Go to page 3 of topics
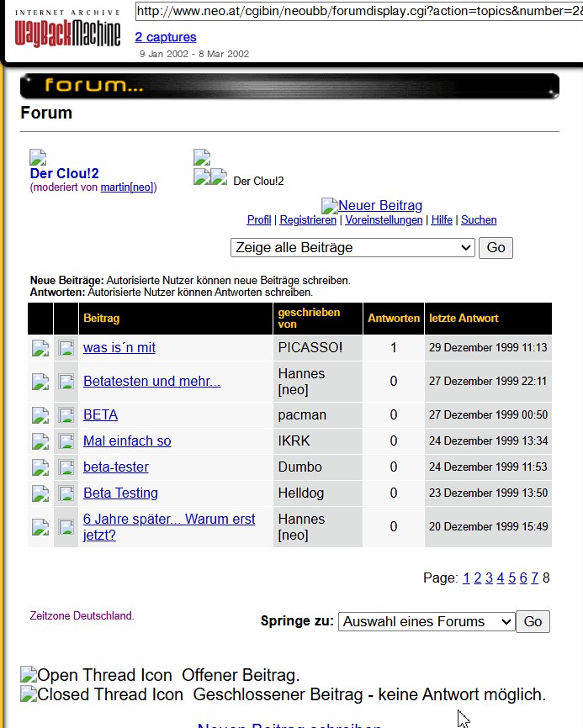583x728 pixels. (489, 578)
